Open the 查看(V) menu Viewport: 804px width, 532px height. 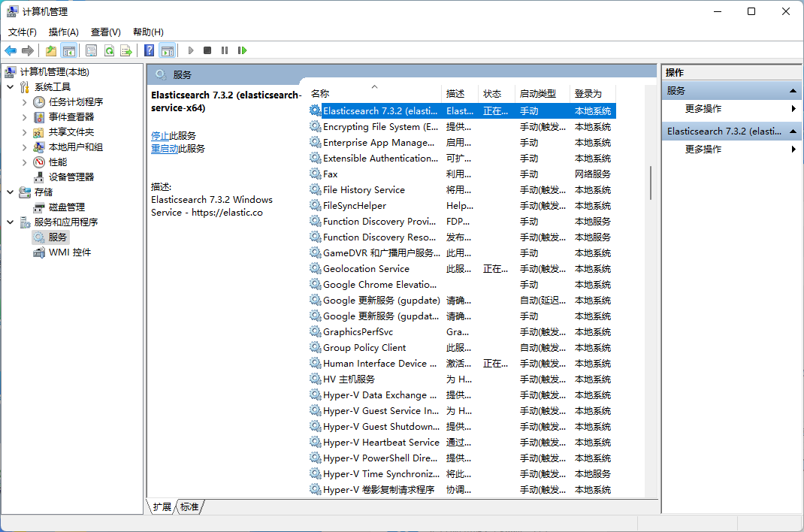(x=106, y=32)
